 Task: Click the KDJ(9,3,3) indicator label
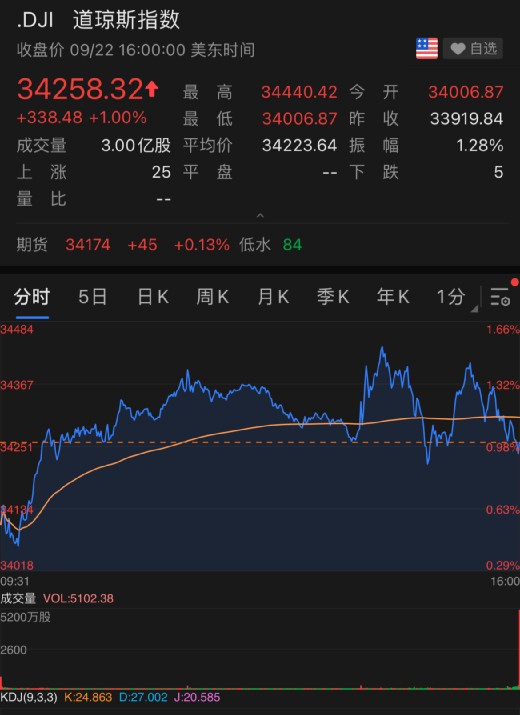point(29,697)
